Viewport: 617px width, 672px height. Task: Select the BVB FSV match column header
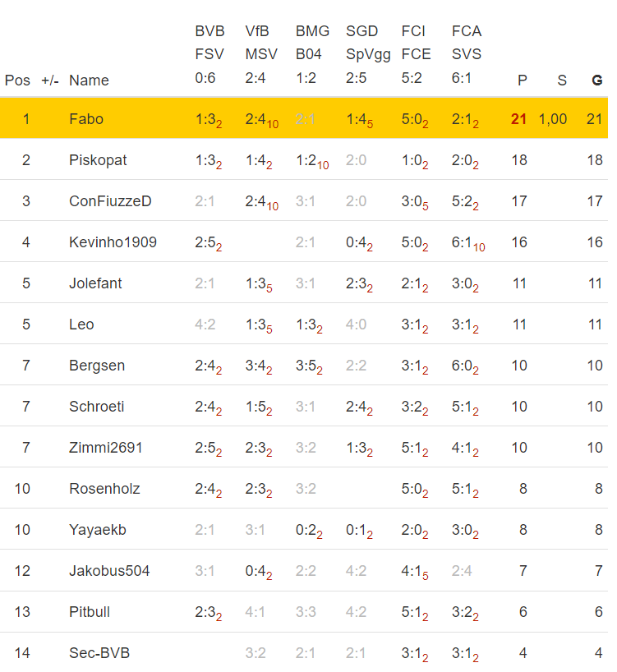(x=210, y=55)
